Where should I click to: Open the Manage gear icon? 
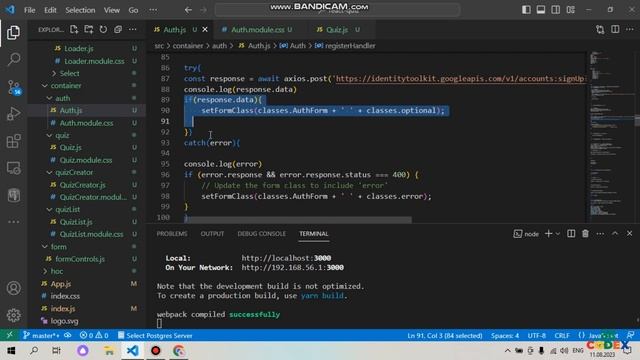tap(13, 315)
